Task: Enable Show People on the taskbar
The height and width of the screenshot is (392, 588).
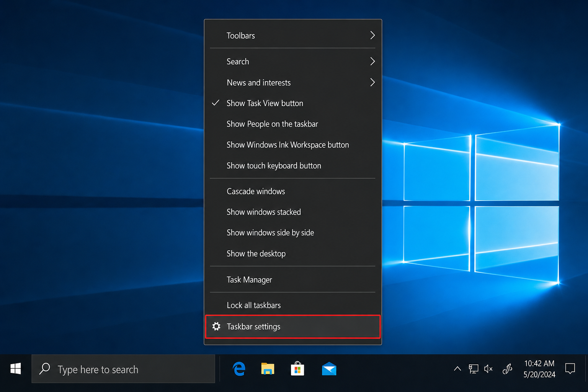Action: click(x=293, y=124)
